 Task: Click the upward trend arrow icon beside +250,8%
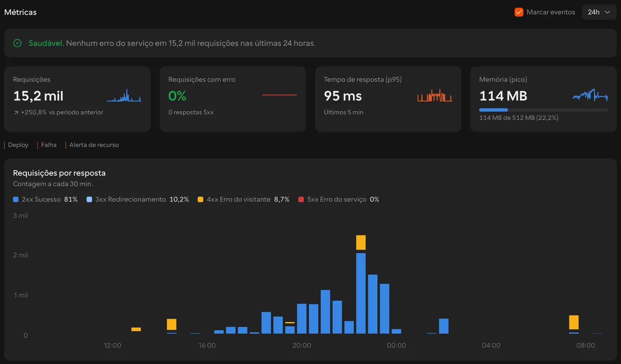click(x=16, y=112)
